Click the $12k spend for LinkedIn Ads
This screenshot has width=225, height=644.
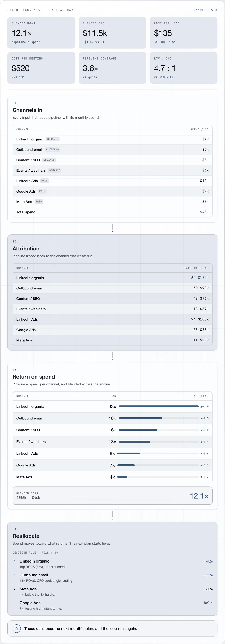[x=204, y=181]
